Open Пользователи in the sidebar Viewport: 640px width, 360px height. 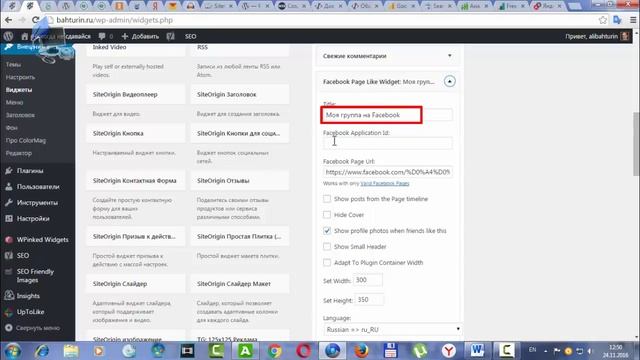[38, 187]
